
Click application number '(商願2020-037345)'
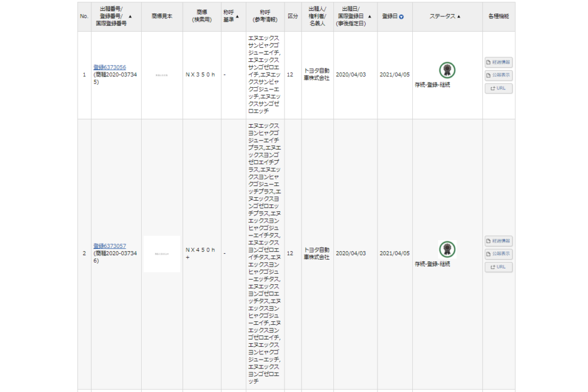click(115, 78)
